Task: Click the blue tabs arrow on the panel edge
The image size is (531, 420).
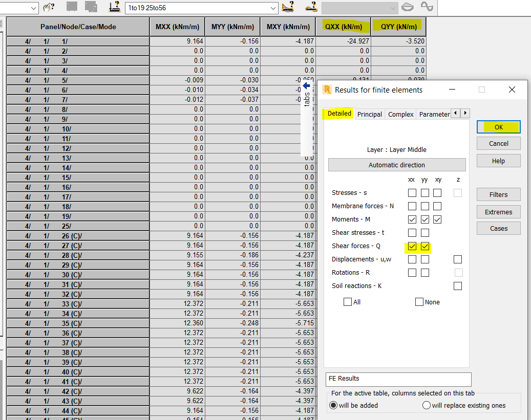Action: click(x=306, y=86)
